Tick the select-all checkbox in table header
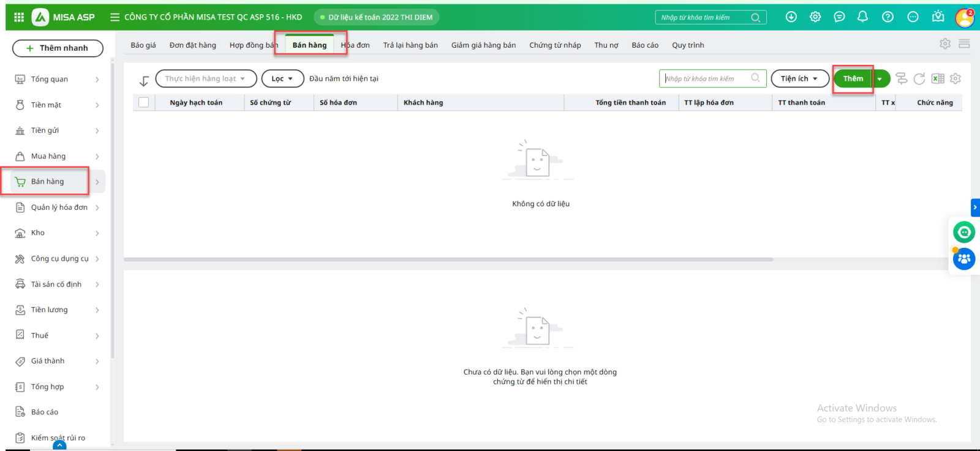Screen dimensions: 980x451 click(144, 102)
